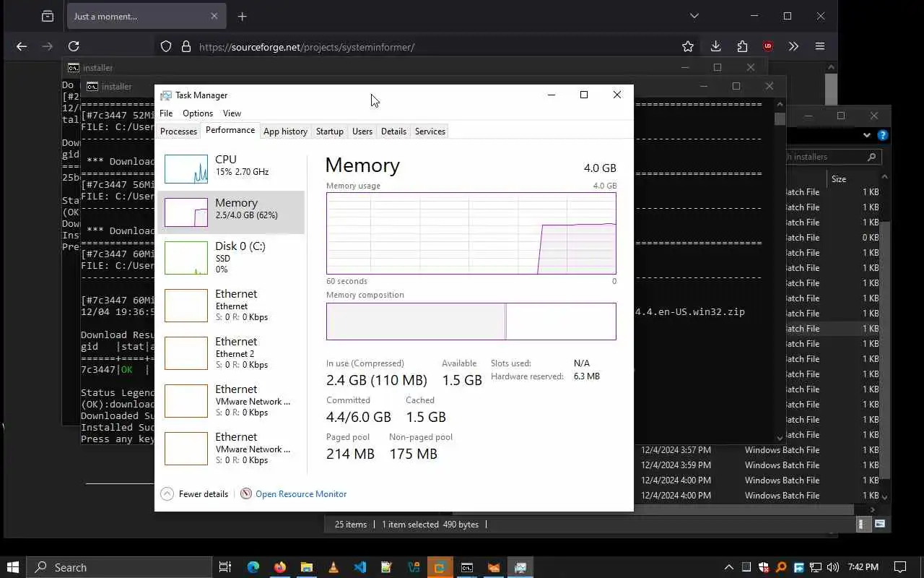Image resolution: width=924 pixels, height=578 pixels.
Task: Switch to Firefox in taskbar
Action: tap(280, 567)
